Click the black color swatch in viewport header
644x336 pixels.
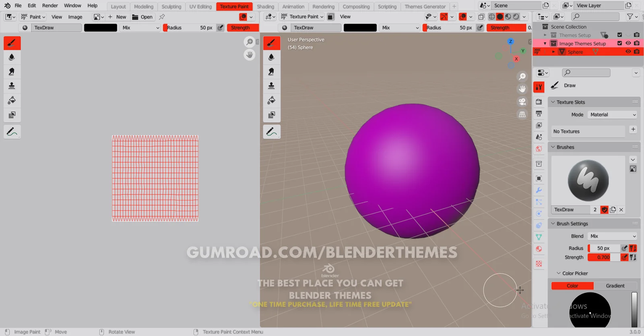tap(360, 27)
